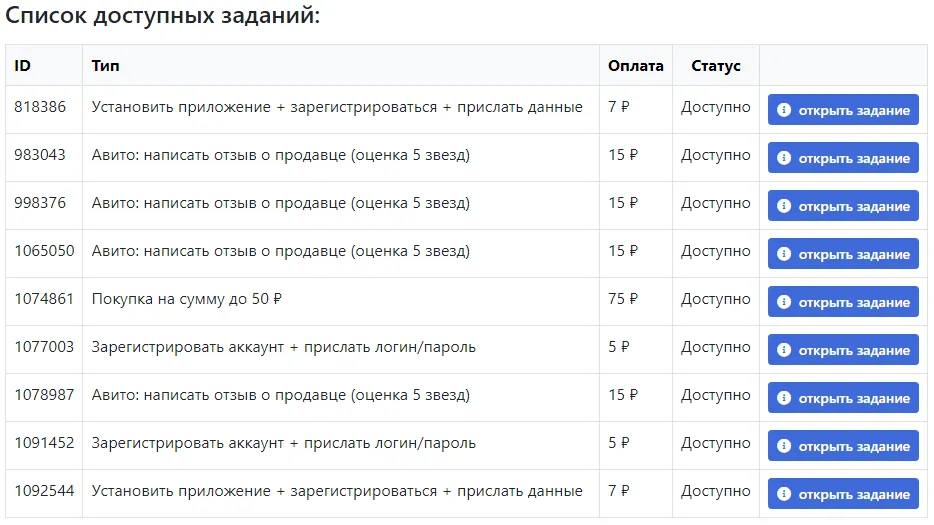
Task: Click info icon for task 1077003
Action: click(x=784, y=350)
